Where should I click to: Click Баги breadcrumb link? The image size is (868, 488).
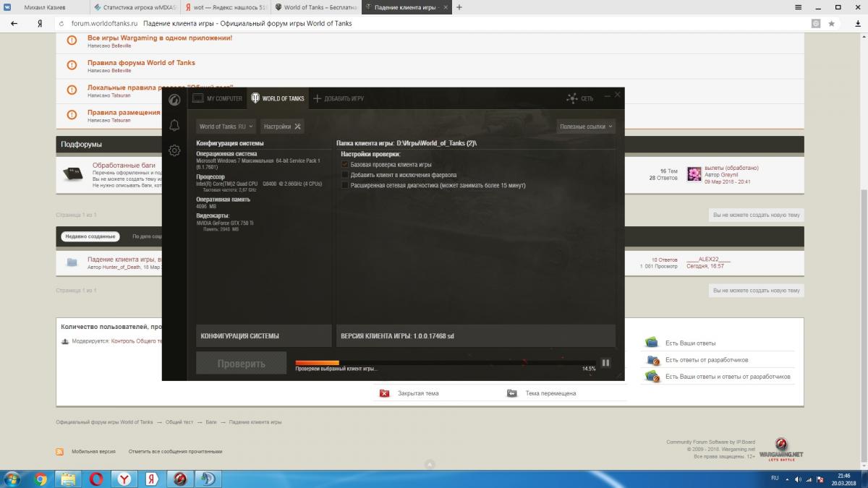(211, 421)
